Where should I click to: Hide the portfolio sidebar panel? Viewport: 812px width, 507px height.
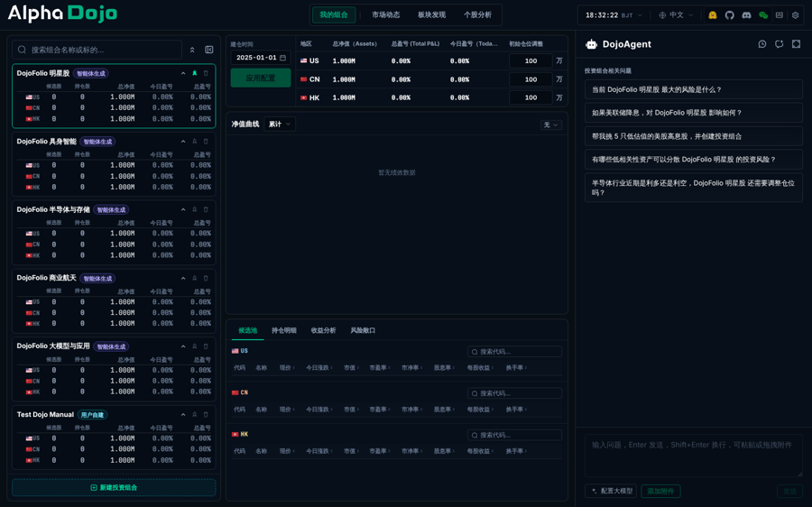click(209, 50)
